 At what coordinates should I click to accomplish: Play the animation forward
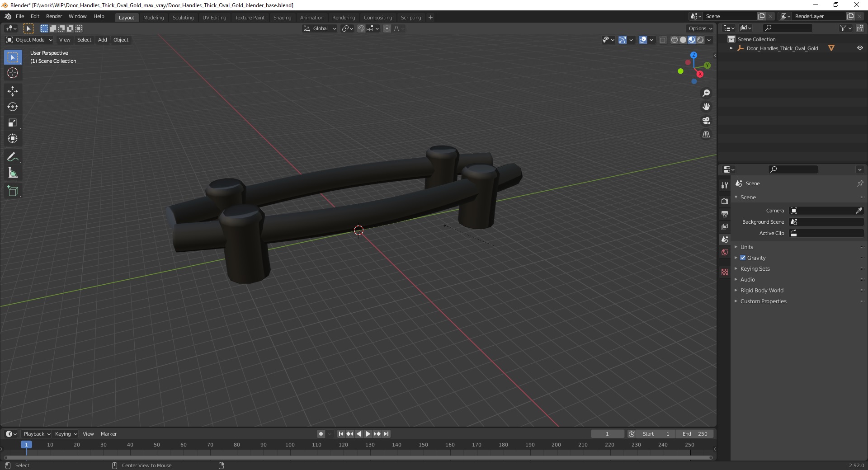(368, 434)
